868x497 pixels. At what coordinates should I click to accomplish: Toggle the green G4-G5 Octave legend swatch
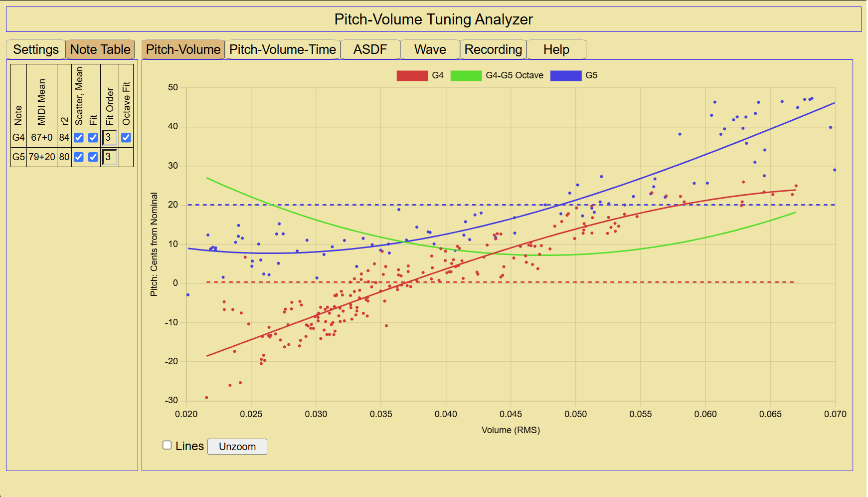tap(466, 75)
